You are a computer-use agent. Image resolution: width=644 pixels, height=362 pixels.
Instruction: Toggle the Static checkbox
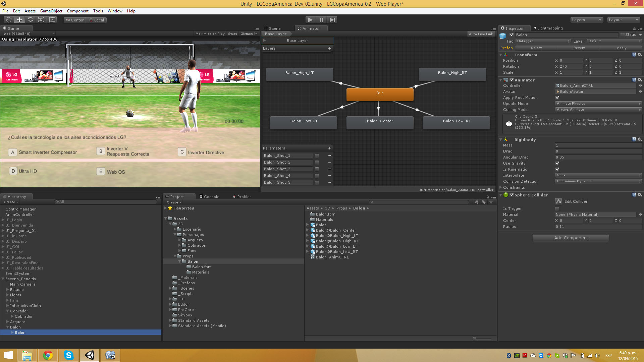point(623,35)
